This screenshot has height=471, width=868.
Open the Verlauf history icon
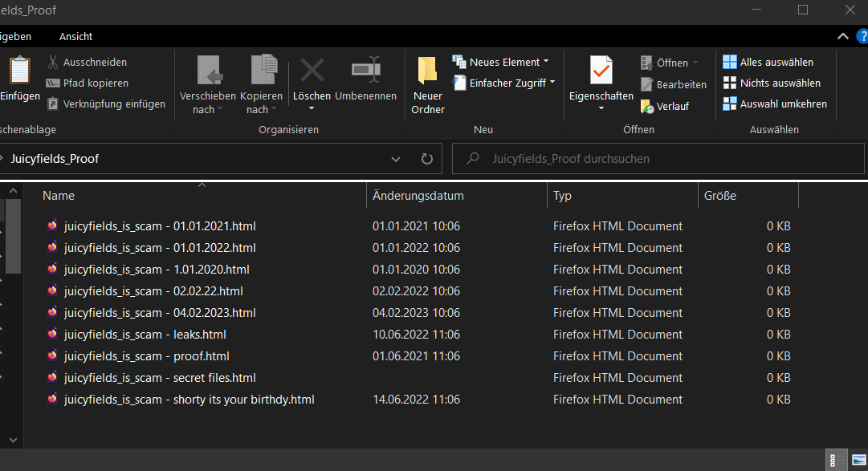(647, 106)
